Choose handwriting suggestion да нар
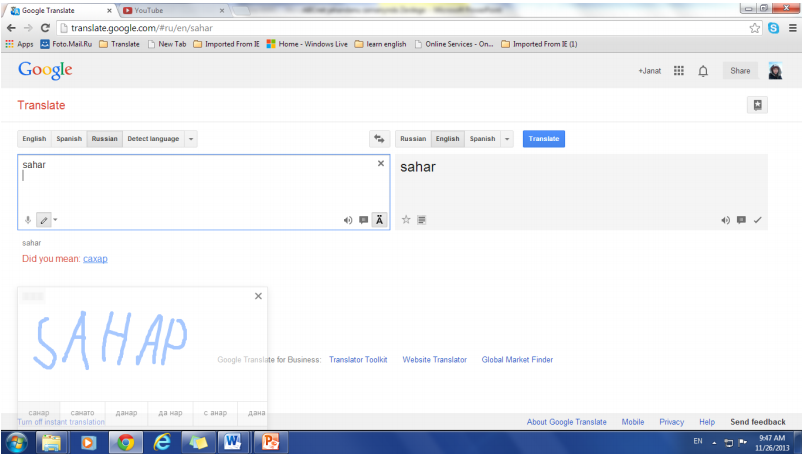Screen dimensions: 811x458 tap(170, 413)
